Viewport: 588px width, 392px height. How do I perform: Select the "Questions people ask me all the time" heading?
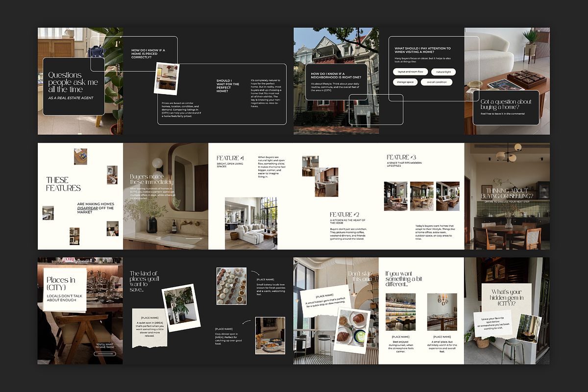pos(73,83)
